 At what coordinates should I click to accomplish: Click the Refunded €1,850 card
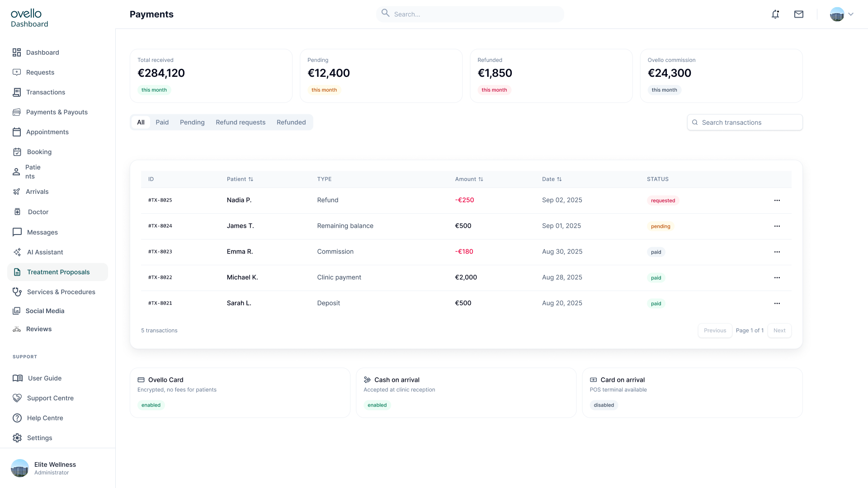[x=551, y=76]
